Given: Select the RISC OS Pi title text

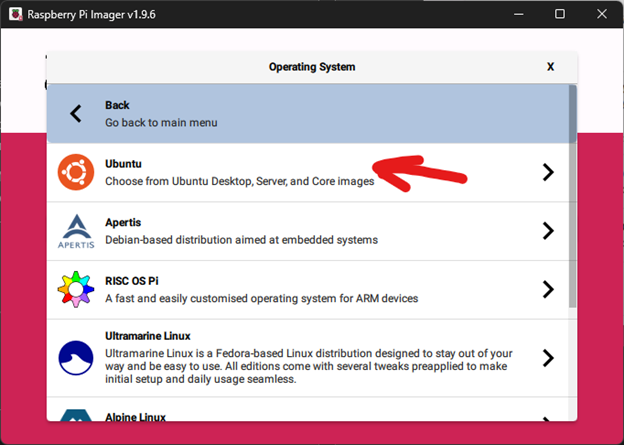Looking at the screenshot, I should (x=132, y=281).
